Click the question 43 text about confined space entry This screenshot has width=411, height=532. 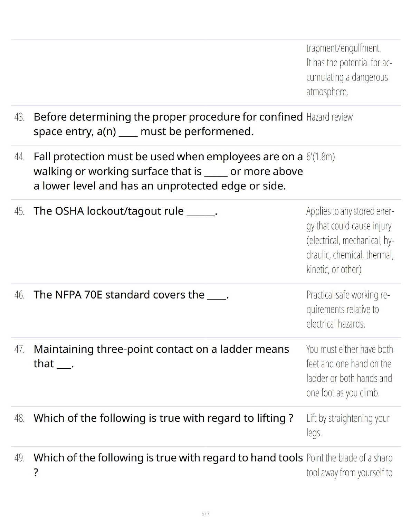coord(168,124)
